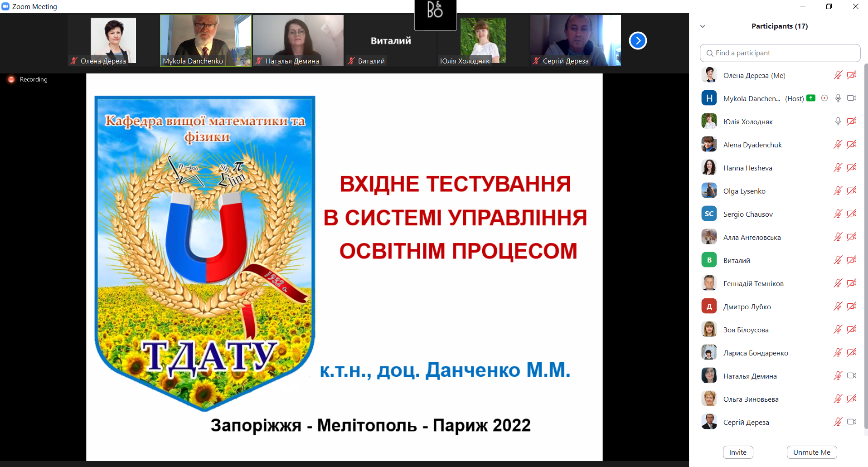Viewport: 868px width, 467px height.
Task: Click the recording indicator icon in Mykola's row
Action: click(824, 98)
